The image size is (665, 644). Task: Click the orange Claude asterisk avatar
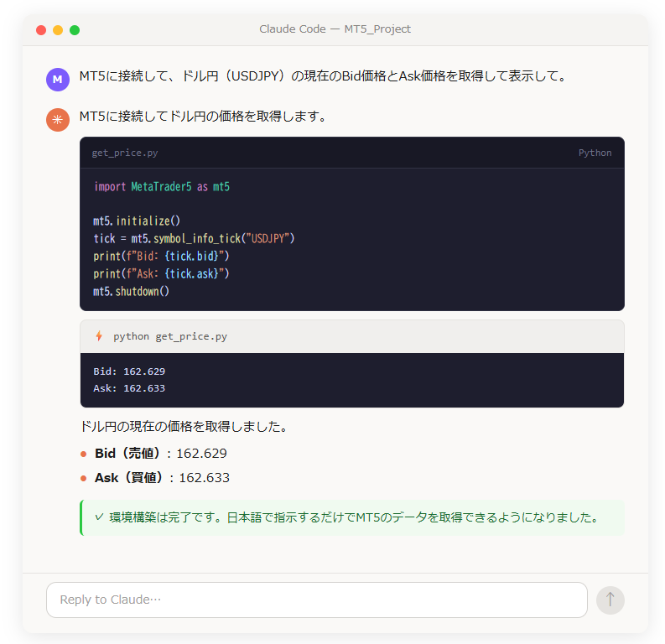click(58, 120)
